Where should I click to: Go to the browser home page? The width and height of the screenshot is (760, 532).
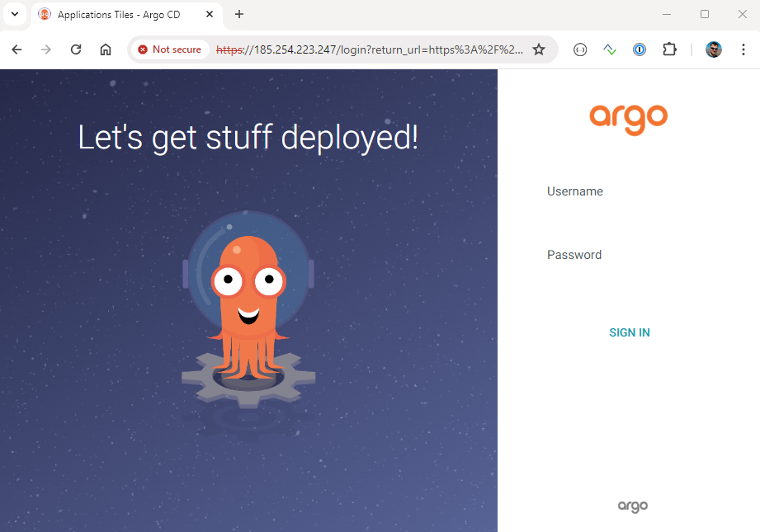click(x=106, y=49)
